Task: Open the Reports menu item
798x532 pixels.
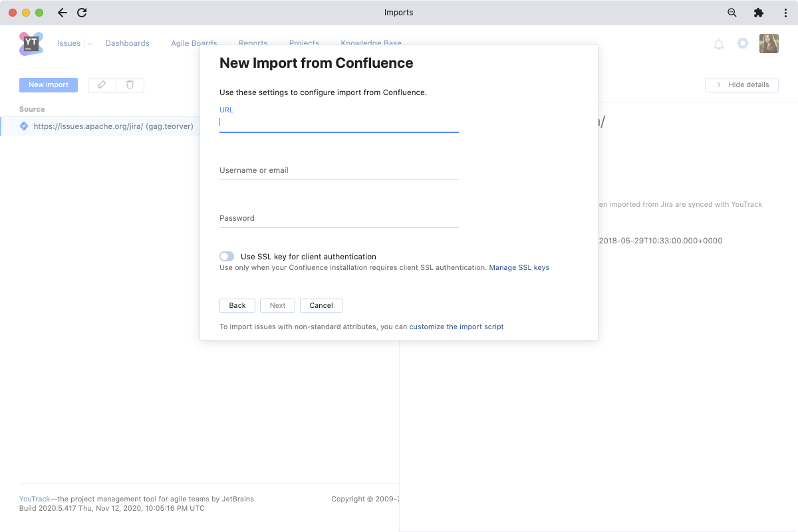Action: coord(253,43)
